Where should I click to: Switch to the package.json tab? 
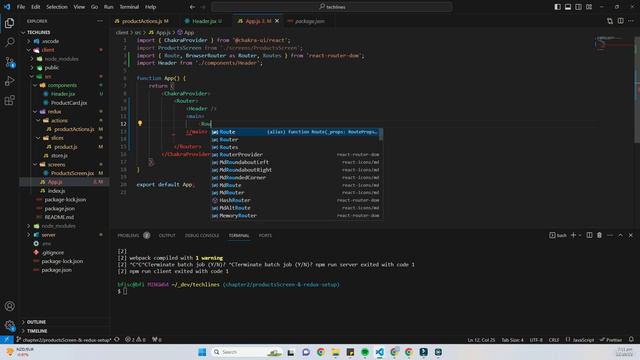tap(310, 21)
